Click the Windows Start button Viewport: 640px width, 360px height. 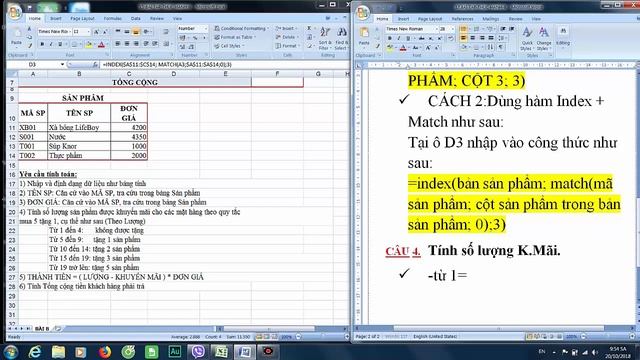(11, 351)
